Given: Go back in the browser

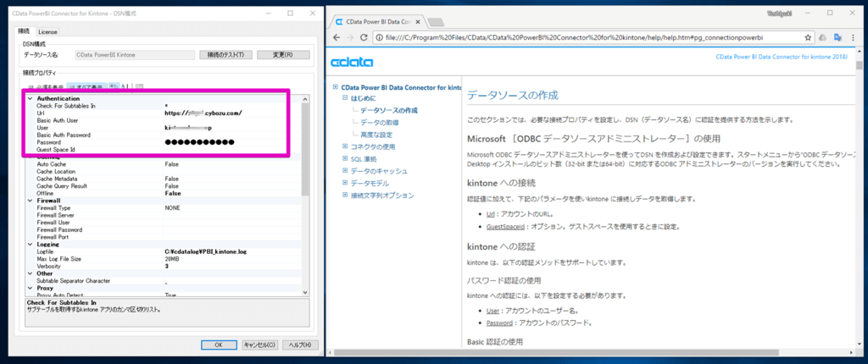Looking at the screenshot, I should click(336, 37).
